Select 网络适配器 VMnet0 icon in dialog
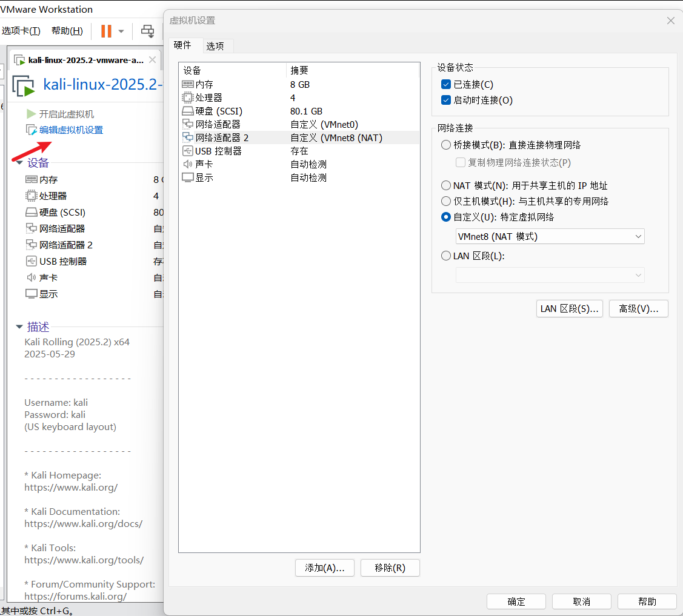Screen dimensions: 683x616 tap(188, 124)
